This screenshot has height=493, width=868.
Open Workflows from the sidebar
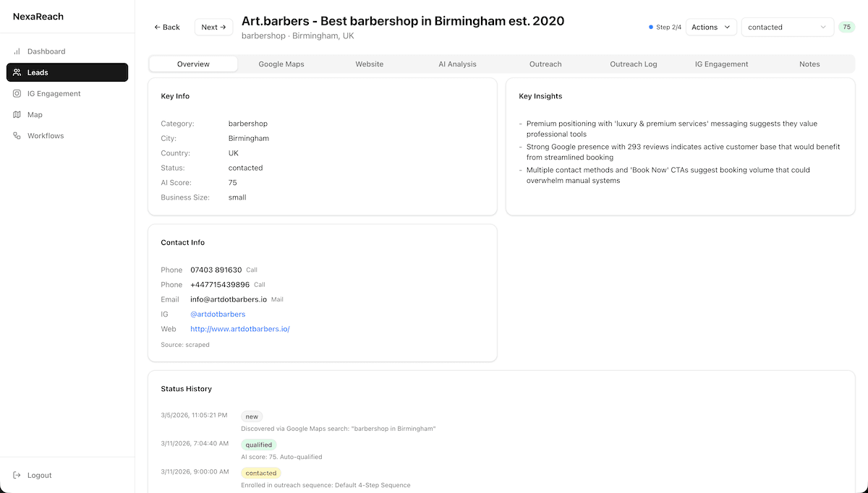point(45,135)
